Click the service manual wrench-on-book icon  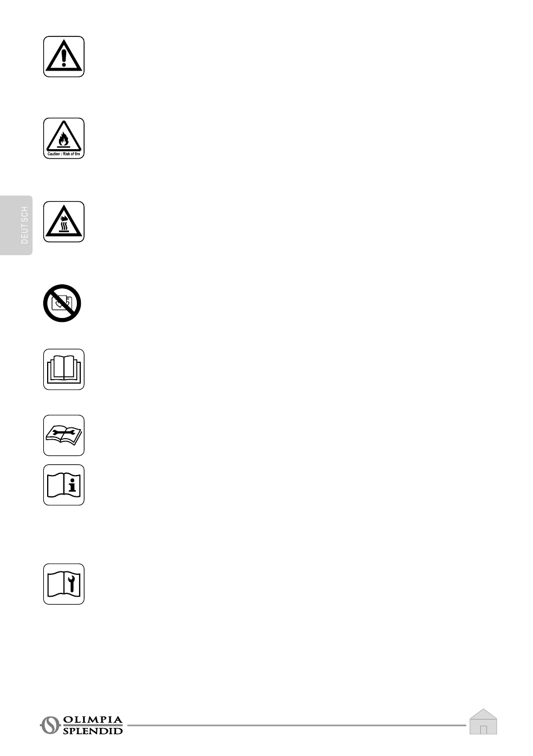click(x=64, y=435)
